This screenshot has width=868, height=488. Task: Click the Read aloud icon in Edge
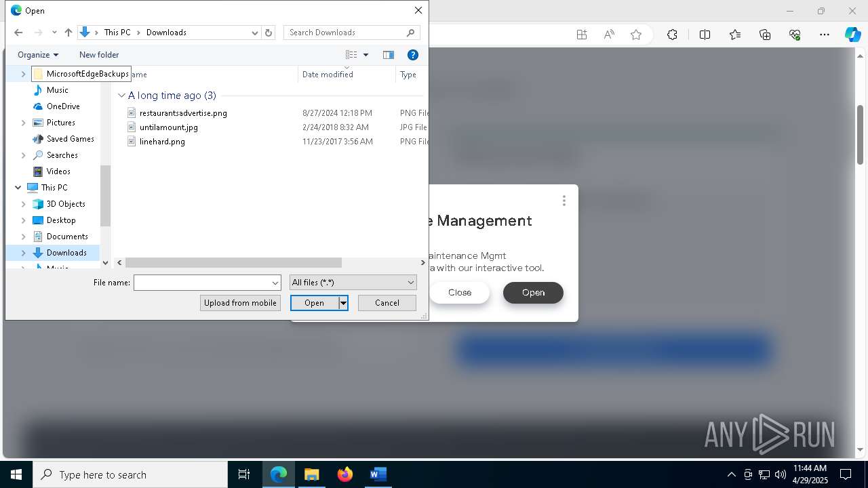tap(609, 35)
